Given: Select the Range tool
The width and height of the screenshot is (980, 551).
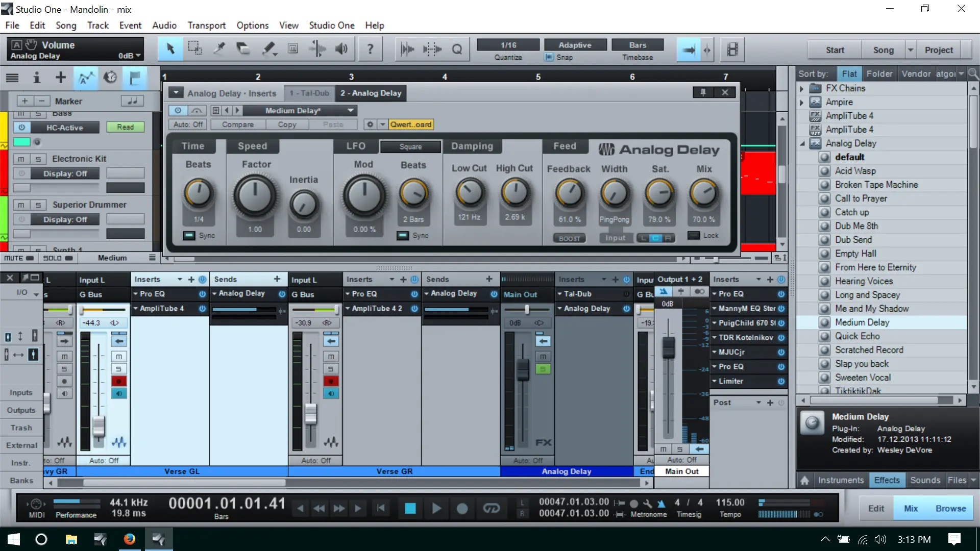Looking at the screenshot, I should pos(194,49).
